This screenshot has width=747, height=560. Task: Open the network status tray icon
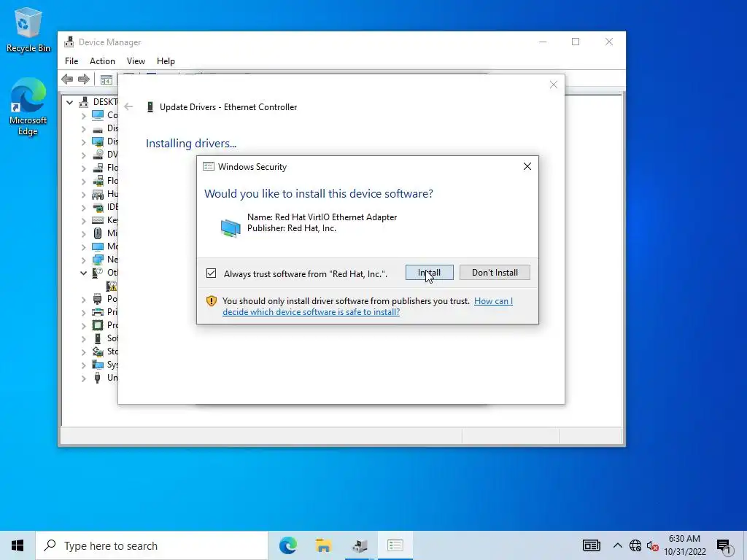pyautogui.click(x=635, y=545)
